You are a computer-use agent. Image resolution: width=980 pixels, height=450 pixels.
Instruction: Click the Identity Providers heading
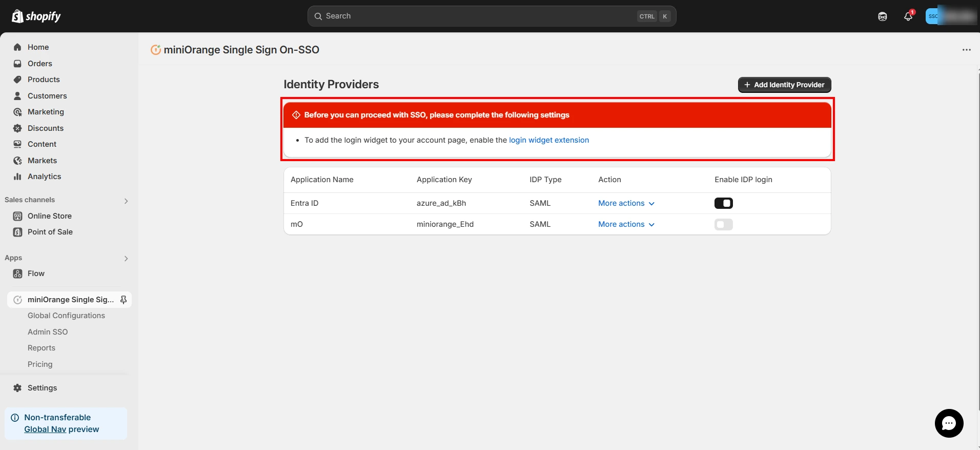pyautogui.click(x=331, y=84)
